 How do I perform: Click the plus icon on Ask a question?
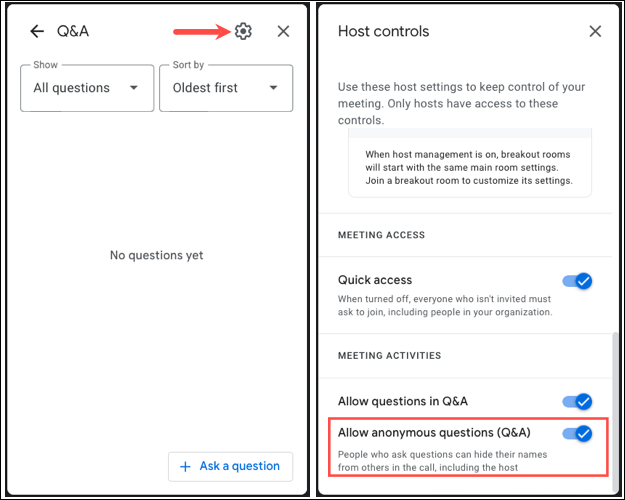pos(185,466)
